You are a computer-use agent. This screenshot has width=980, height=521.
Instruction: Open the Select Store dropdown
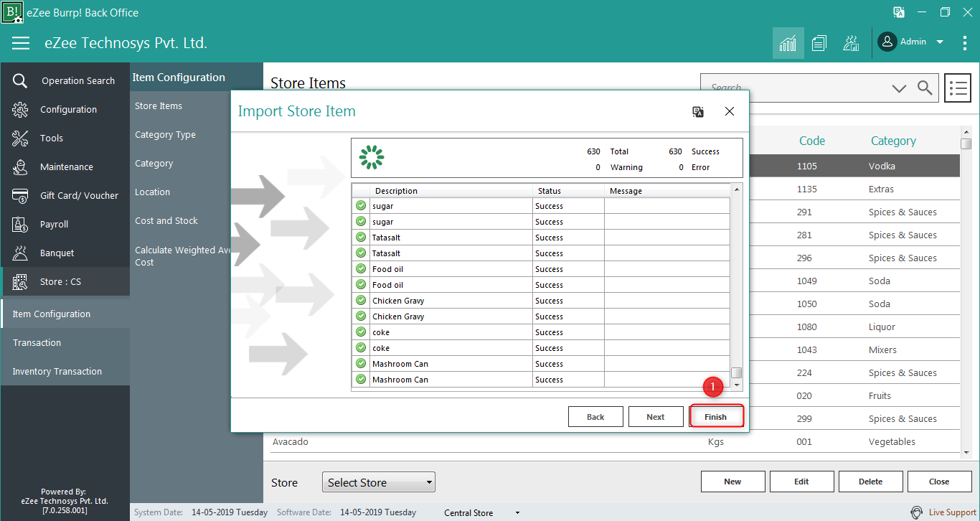click(x=379, y=482)
